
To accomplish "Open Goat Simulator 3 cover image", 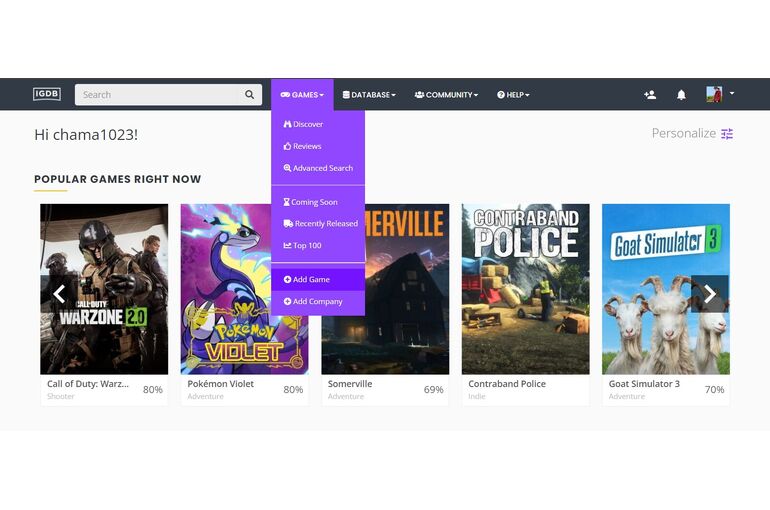I will point(666,289).
